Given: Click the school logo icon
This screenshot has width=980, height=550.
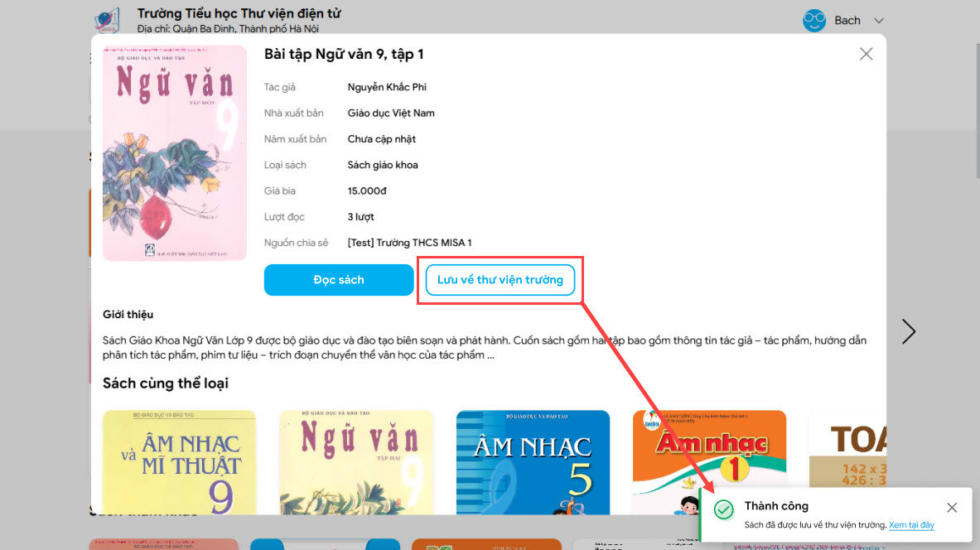Looking at the screenshot, I should 107,20.
